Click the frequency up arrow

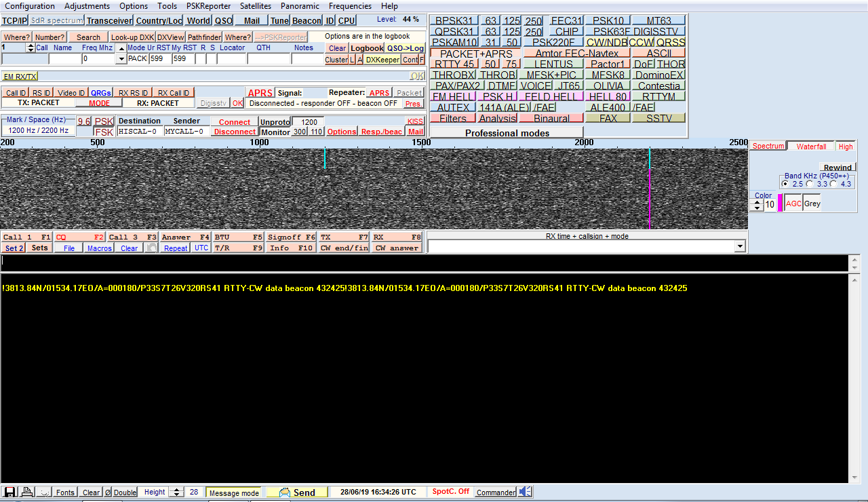121,48
